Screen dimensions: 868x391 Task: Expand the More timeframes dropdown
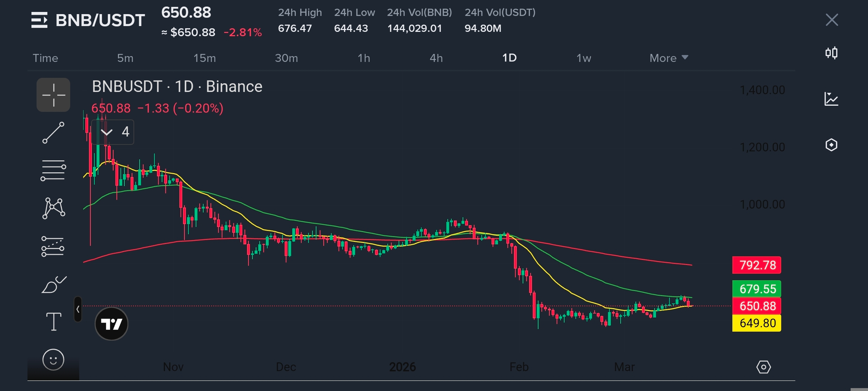pyautogui.click(x=668, y=58)
